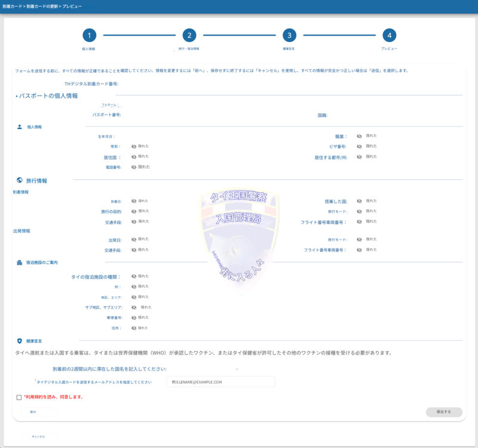Click the 個人情報 step label
This screenshot has width=478, height=448.
click(88, 49)
